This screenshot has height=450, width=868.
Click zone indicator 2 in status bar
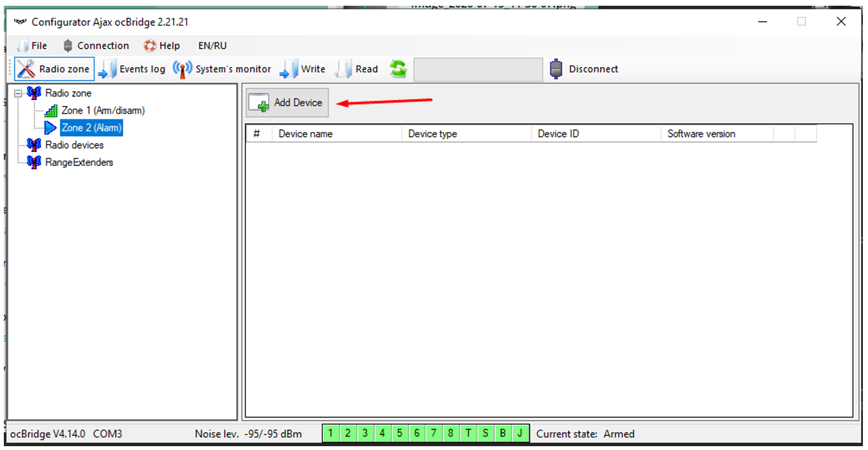pos(348,433)
